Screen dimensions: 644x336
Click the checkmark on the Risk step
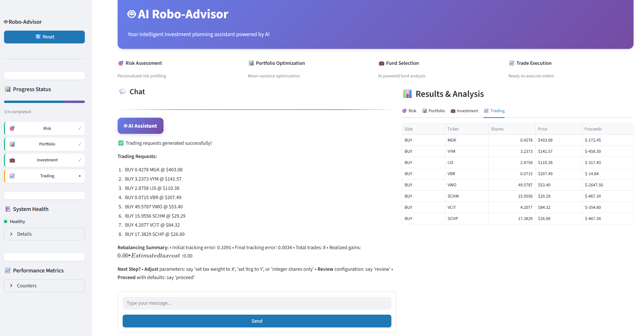pos(80,128)
